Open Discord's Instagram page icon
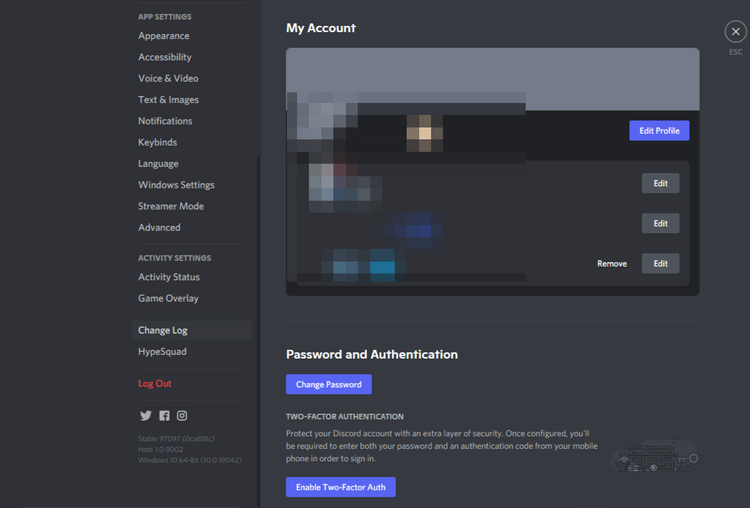The image size is (750, 508). [182, 416]
